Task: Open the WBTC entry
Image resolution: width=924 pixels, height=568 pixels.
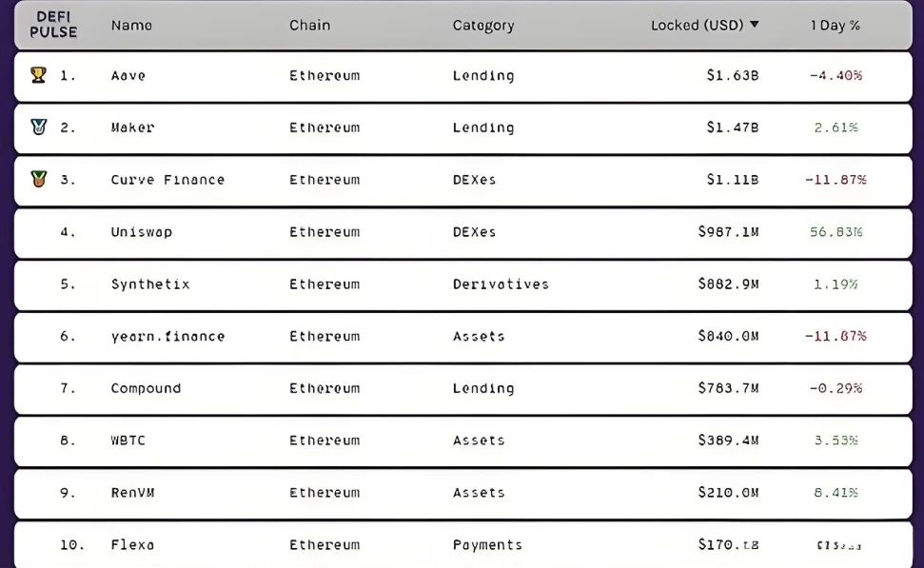Action: pyautogui.click(x=128, y=441)
